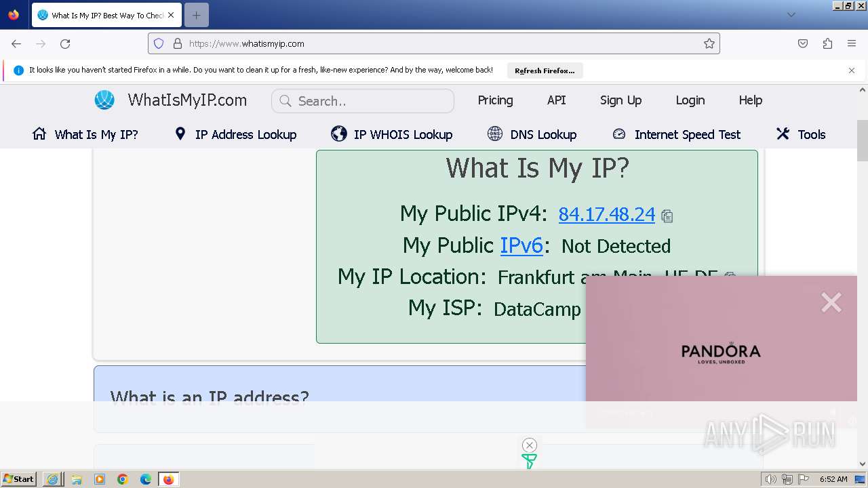The image size is (868, 488).
Task: Open the WhatIsMyIP.com home link
Action: 187,100
